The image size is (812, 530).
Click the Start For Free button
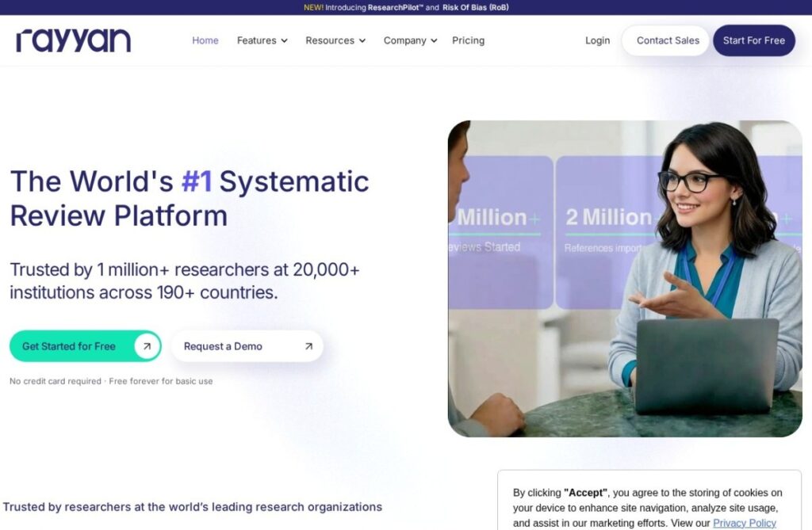[754, 40]
